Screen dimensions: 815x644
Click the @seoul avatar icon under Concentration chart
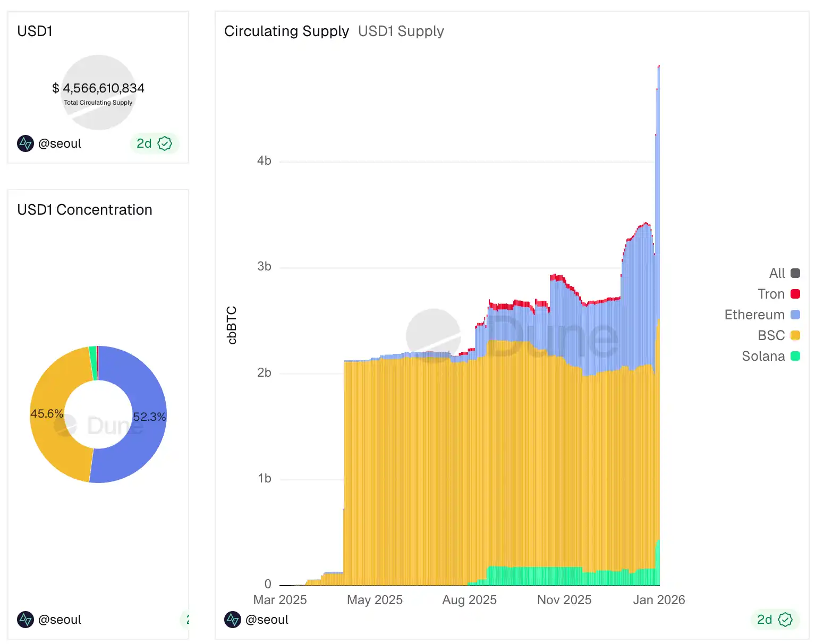coord(26,620)
